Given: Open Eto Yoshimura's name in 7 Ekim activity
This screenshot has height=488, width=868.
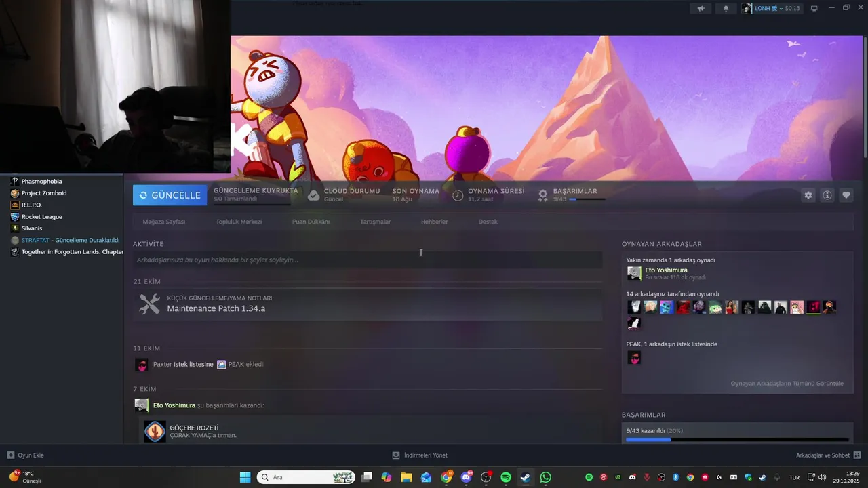Looking at the screenshot, I should pyautogui.click(x=174, y=405).
